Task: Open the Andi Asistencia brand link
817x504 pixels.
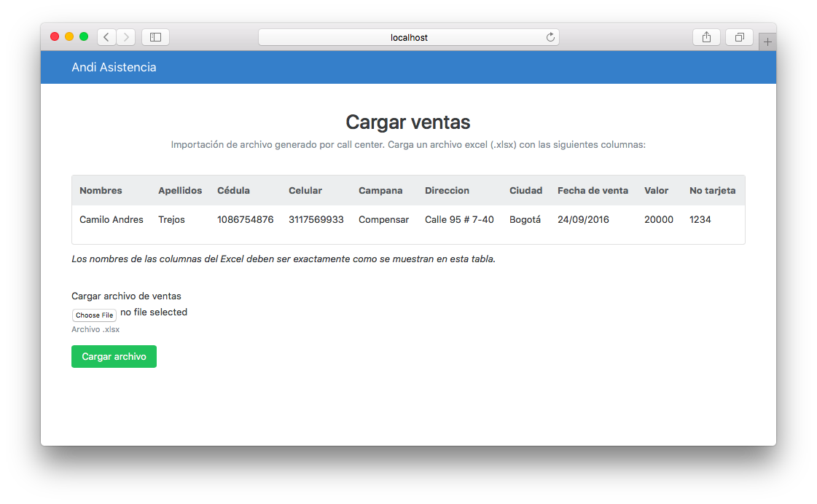Action: tap(114, 67)
